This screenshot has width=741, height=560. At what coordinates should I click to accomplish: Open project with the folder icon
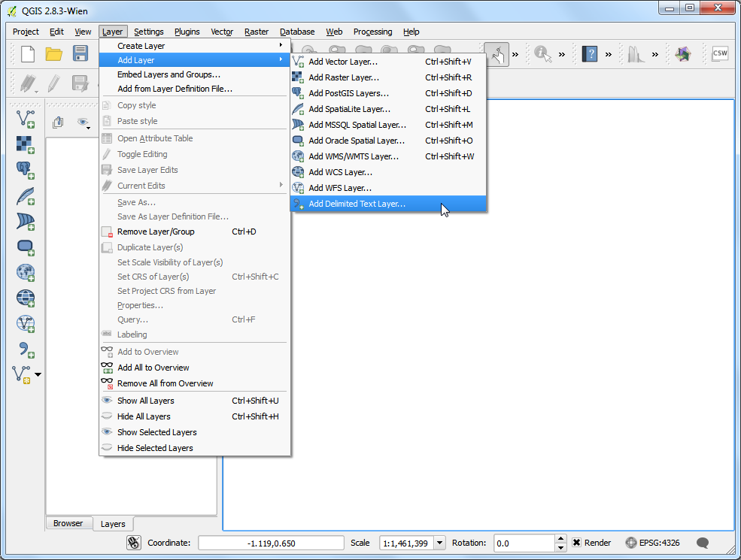coord(54,54)
